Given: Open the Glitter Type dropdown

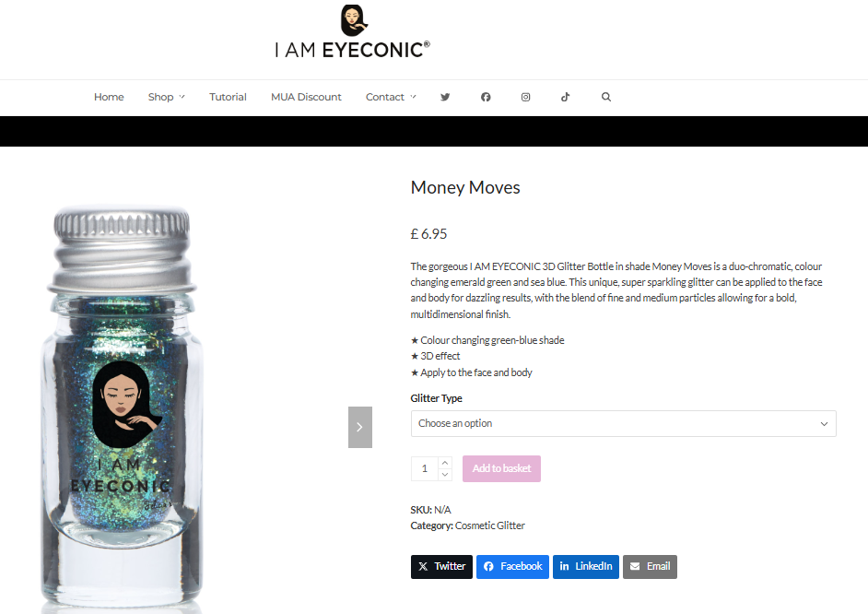Looking at the screenshot, I should click(x=623, y=423).
